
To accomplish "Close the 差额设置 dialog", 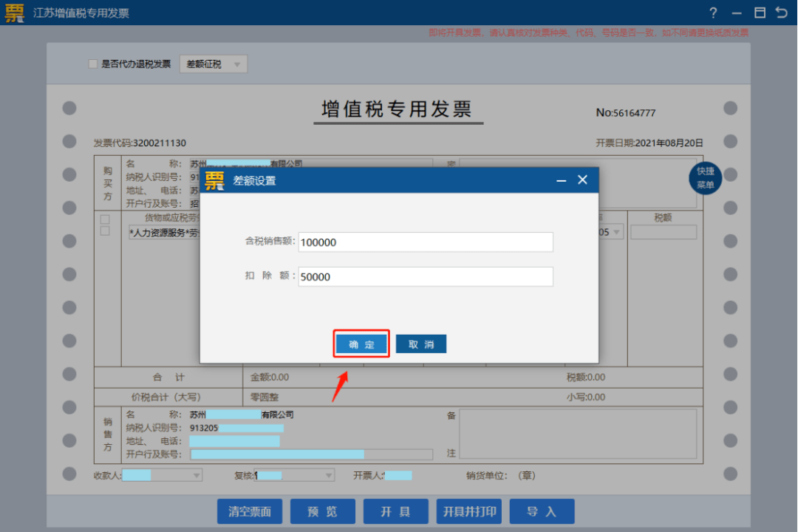I will click(583, 180).
